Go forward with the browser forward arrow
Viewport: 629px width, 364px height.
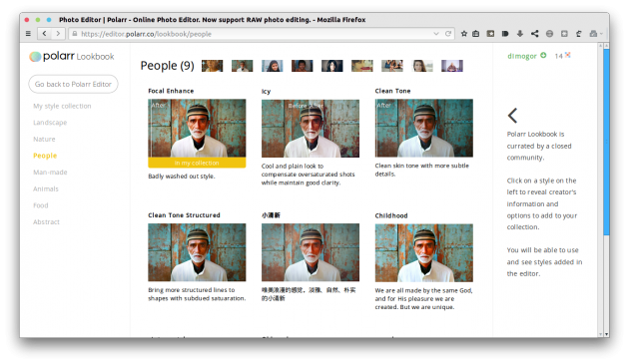(x=58, y=34)
